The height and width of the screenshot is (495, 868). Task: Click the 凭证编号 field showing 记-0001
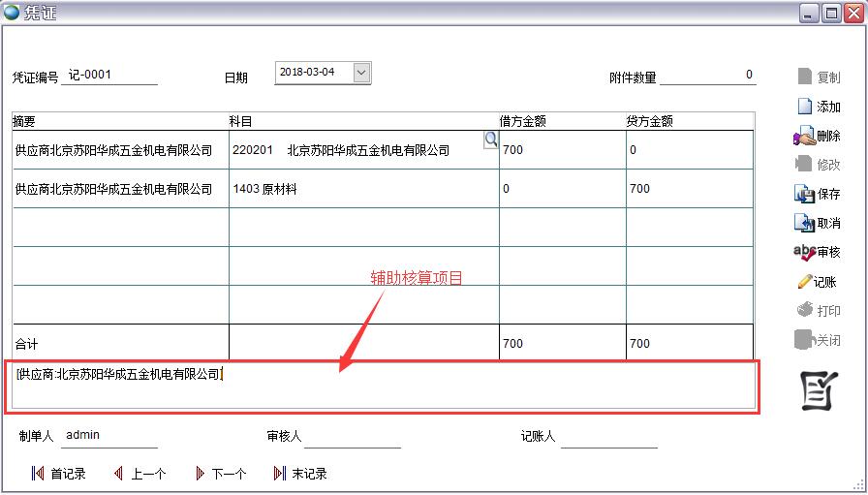pyautogui.click(x=108, y=75)
